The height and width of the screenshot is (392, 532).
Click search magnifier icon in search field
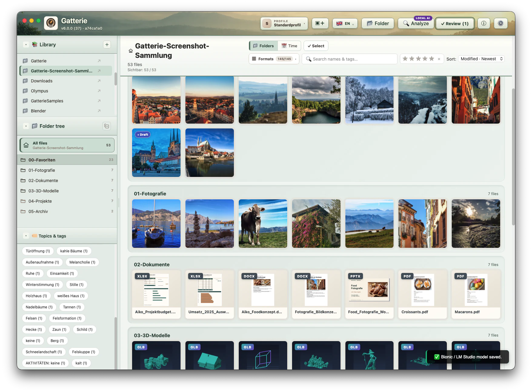[x=308, y=59]
